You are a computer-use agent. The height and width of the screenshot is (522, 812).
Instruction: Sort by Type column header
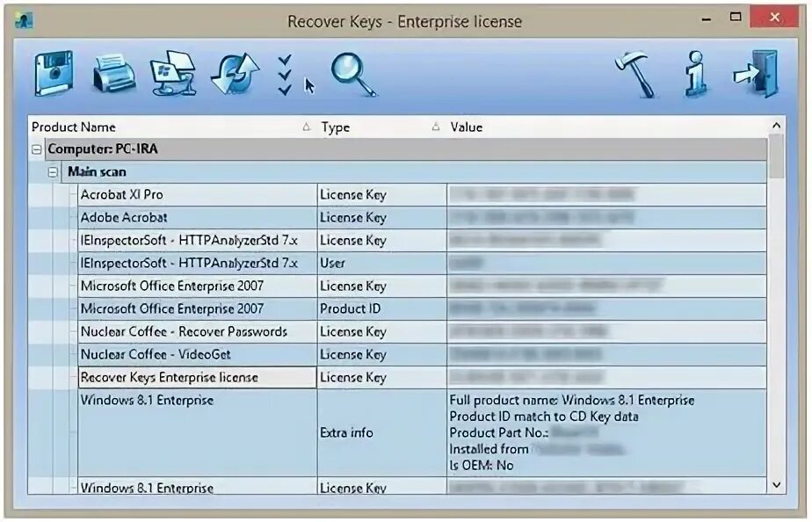click(x=381, y=127)
